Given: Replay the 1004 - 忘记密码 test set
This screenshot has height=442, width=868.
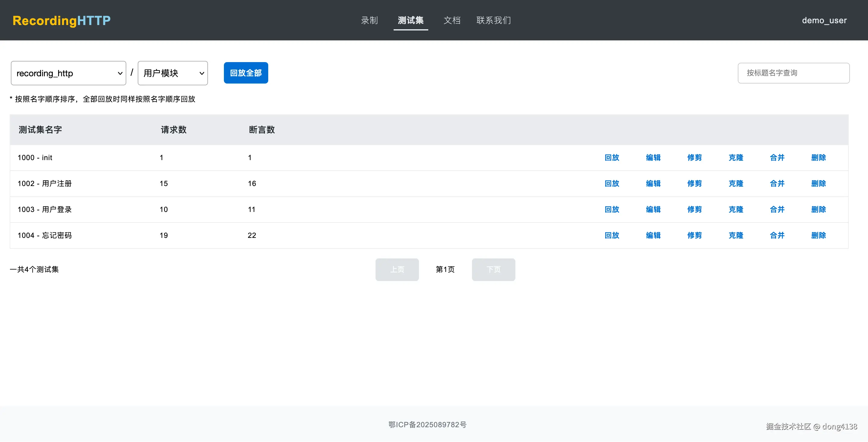Looking at the screenshot, I should click(x=612, y=235).
